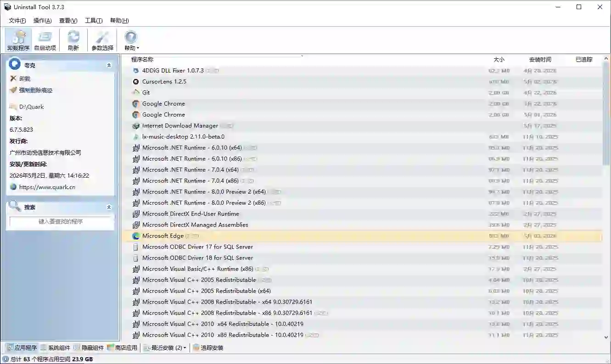Toggle the 应用程序 filter at bottom
This screenshot has width=611, height=364.
[22, 348]
